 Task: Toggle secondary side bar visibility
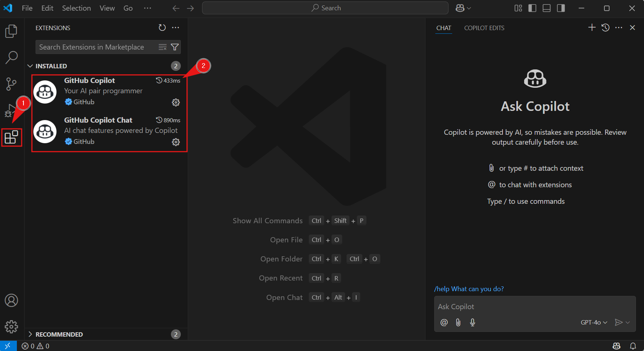[561, 8]
